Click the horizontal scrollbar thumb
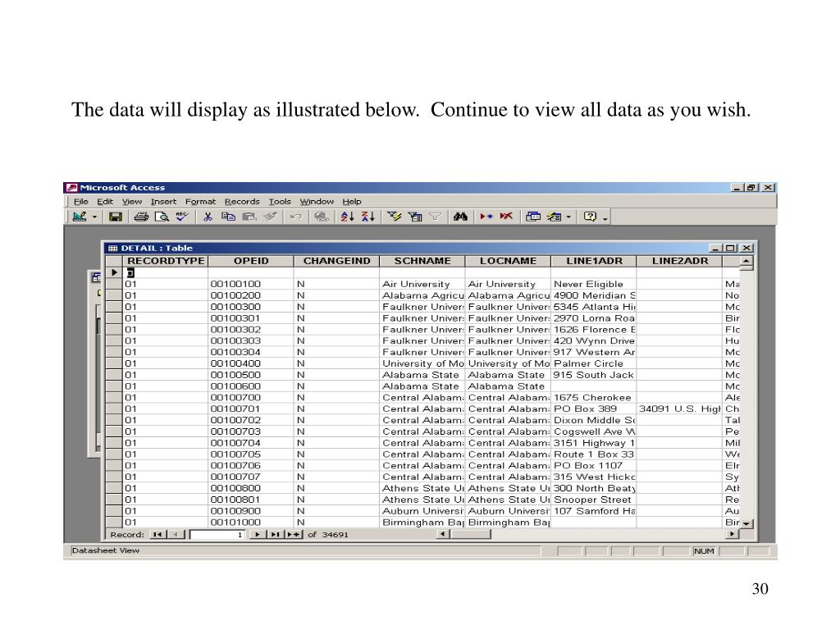The height and width of the screenshot is (630, 840). [470, 534]
